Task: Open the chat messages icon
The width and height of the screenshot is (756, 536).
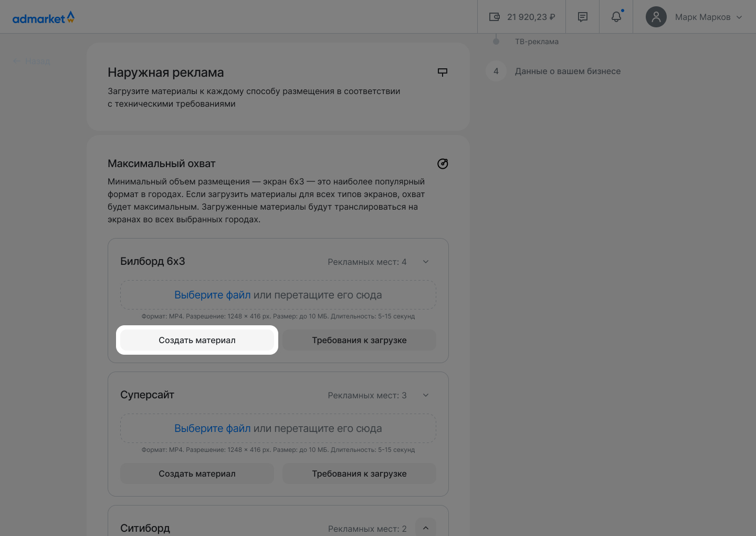Action: (x=583, y=17)
